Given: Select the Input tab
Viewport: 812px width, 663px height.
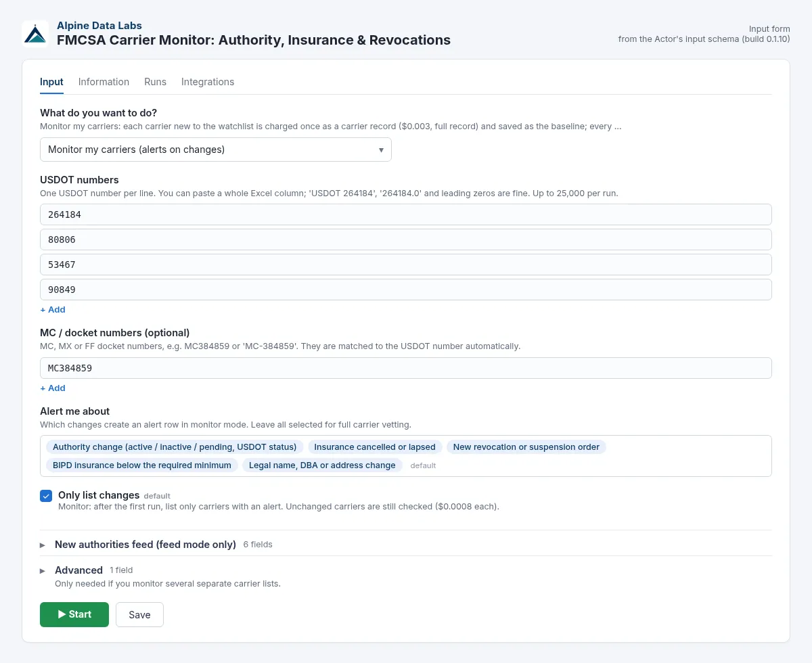Looking at the screenshot, I should (x=51, y=82).
